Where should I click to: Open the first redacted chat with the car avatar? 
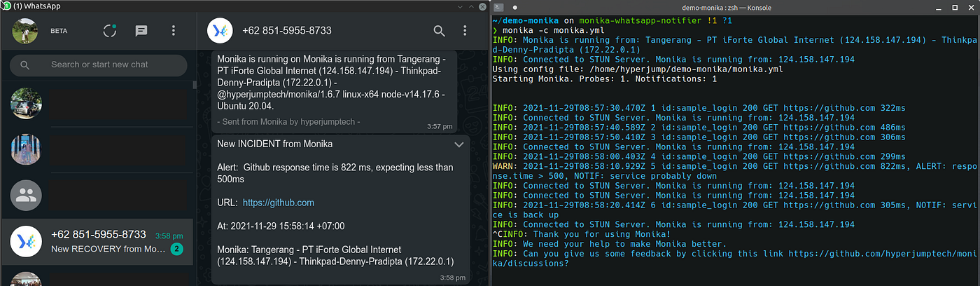point(99,104)
